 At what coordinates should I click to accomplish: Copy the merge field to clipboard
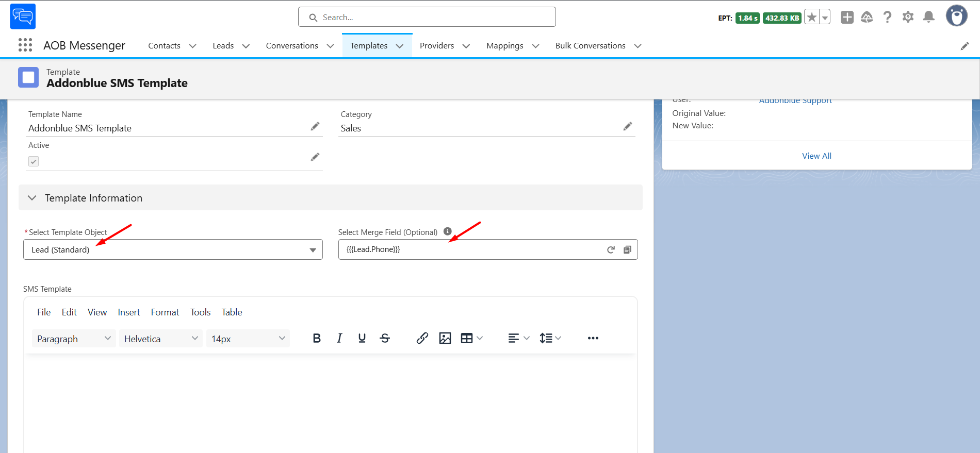(627, 249)
